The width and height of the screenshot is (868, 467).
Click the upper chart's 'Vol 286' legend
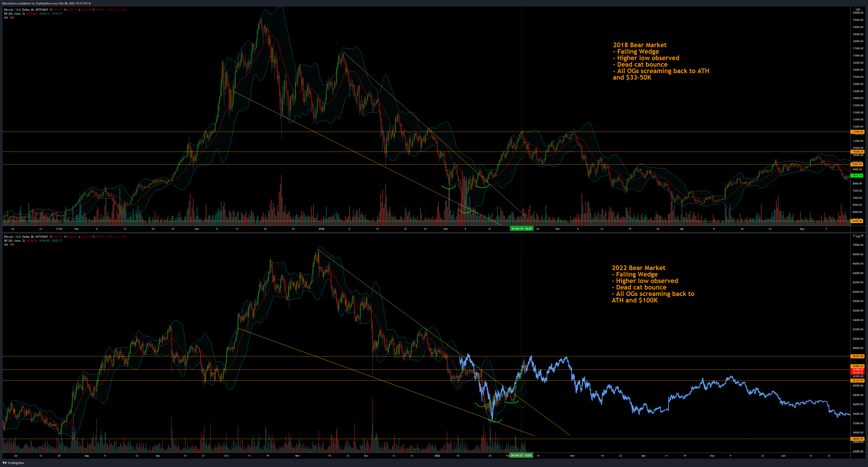[9, 18]
